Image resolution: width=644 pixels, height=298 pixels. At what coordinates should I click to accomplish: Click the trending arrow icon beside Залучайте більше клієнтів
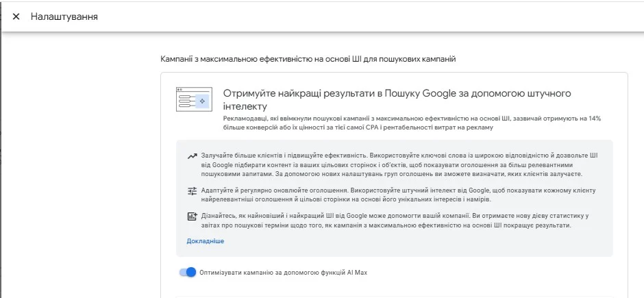tap(192, 156)
